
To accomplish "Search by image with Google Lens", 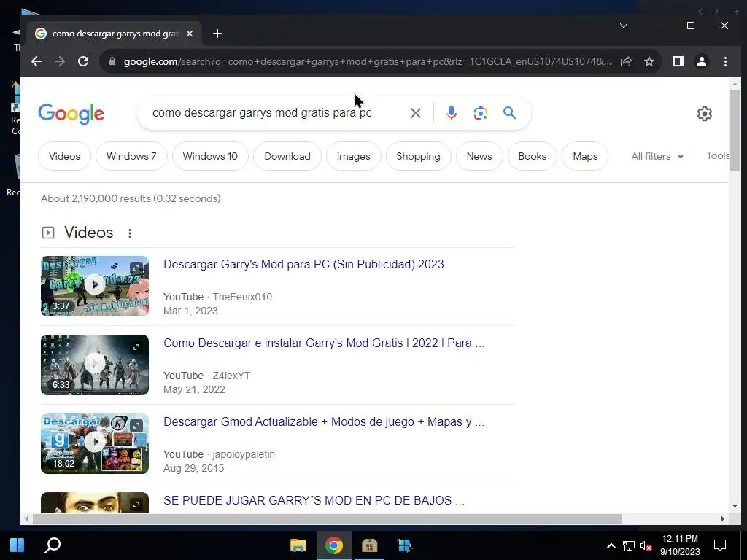I will click(480, 113).
